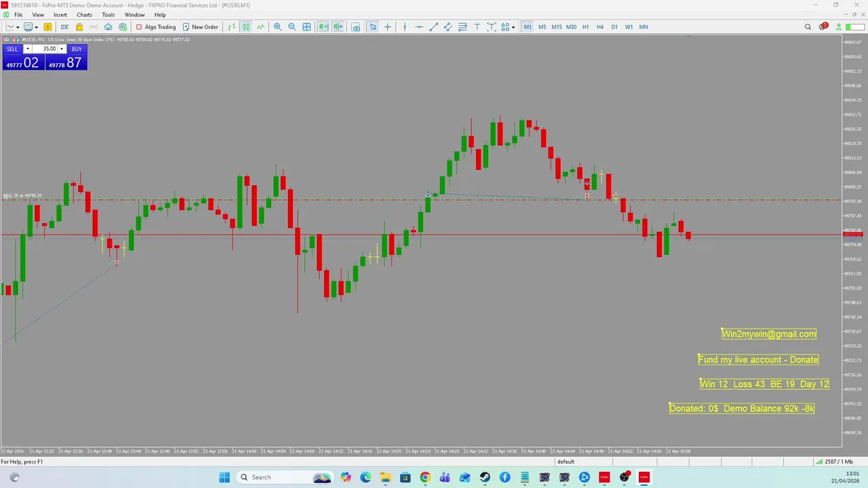Select the H4 timeframe
Image resolution: width=868 pixels, height=488 pixels.
[x=600, y=27]
